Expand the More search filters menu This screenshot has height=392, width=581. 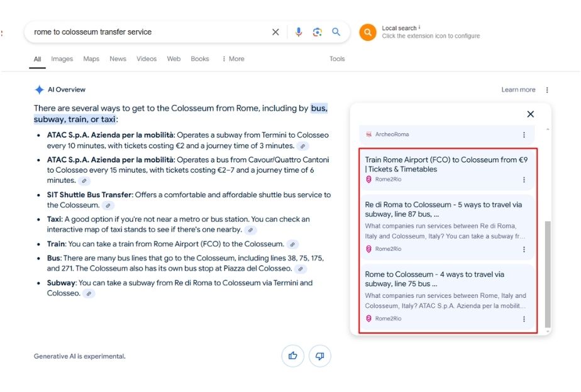233,59
